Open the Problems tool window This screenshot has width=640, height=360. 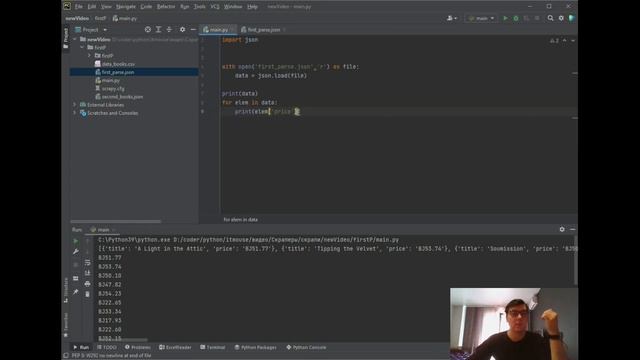[138, 347]
